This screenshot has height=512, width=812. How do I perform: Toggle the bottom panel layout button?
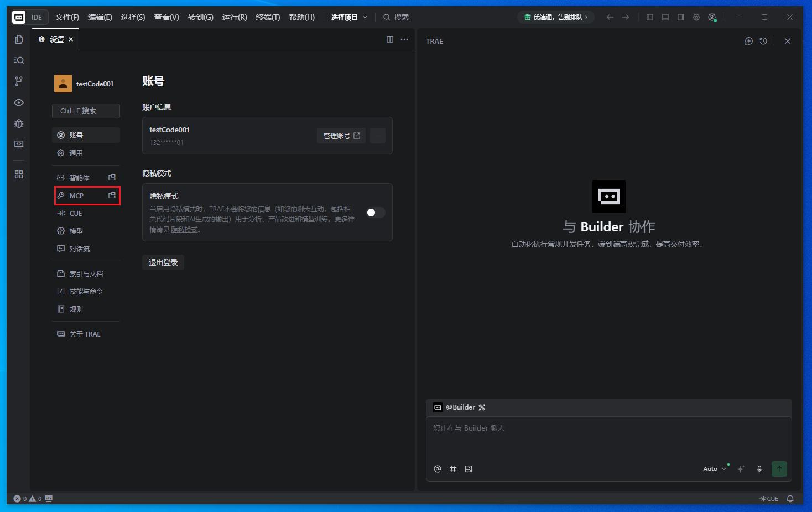coord(665,17)
